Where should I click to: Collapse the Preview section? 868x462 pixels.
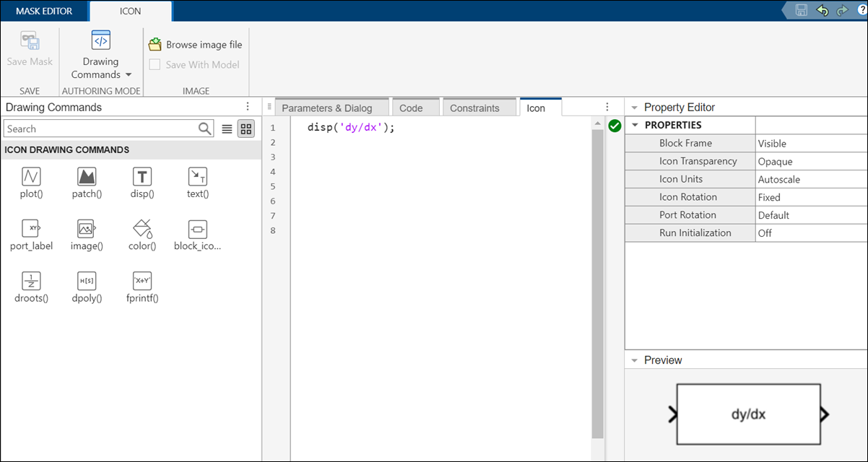635,359
